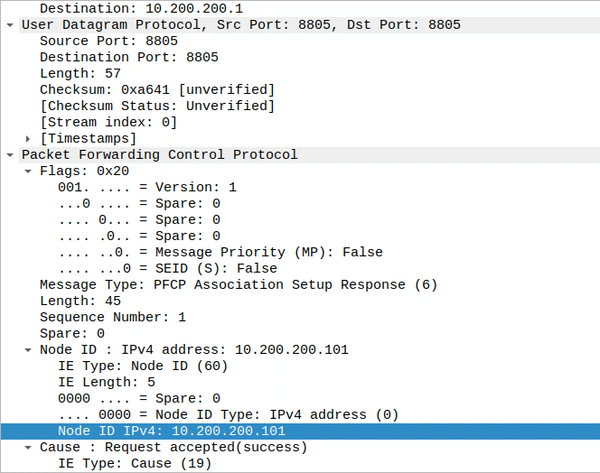The height and width of the screenshot is (473, 600).
Task: Click the SEID (S): False row
Action: pyautogui.click(x=167, y=268)
